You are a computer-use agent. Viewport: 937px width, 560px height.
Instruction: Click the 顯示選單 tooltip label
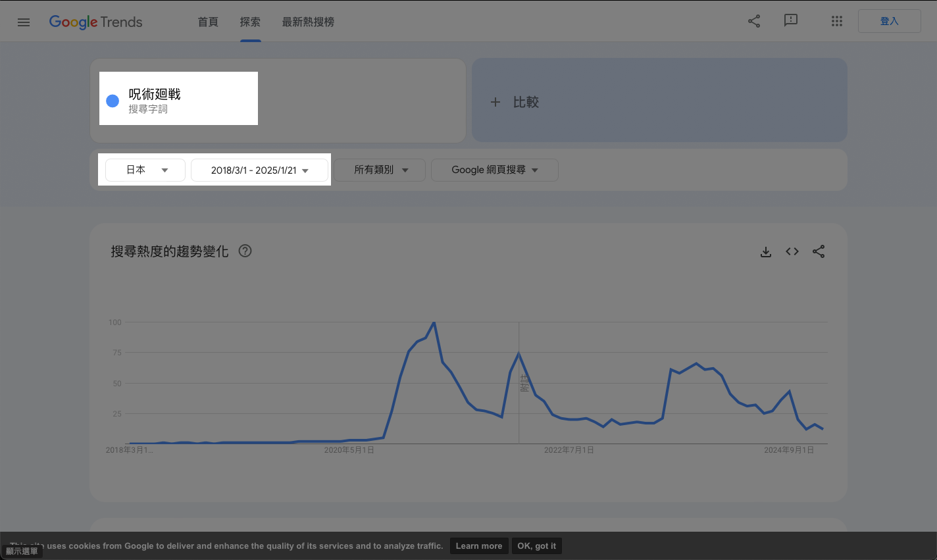point(22,551)
